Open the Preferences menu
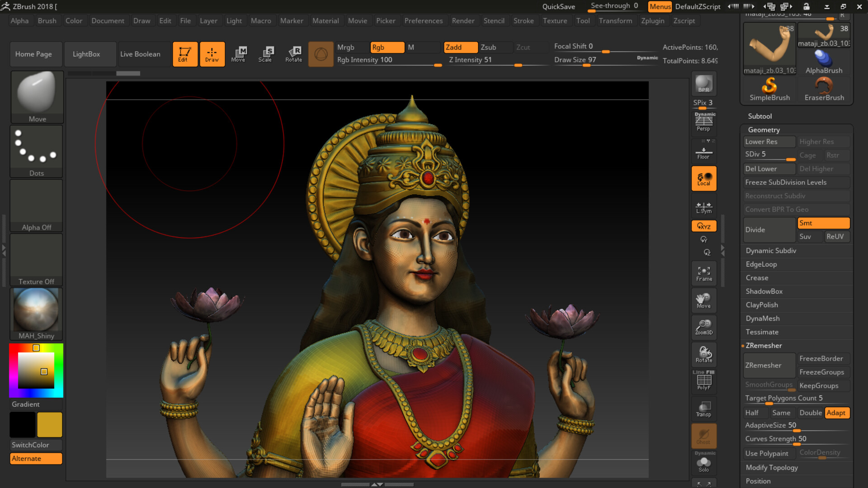This screenshot has height=488, width=868. pos(424,21)
